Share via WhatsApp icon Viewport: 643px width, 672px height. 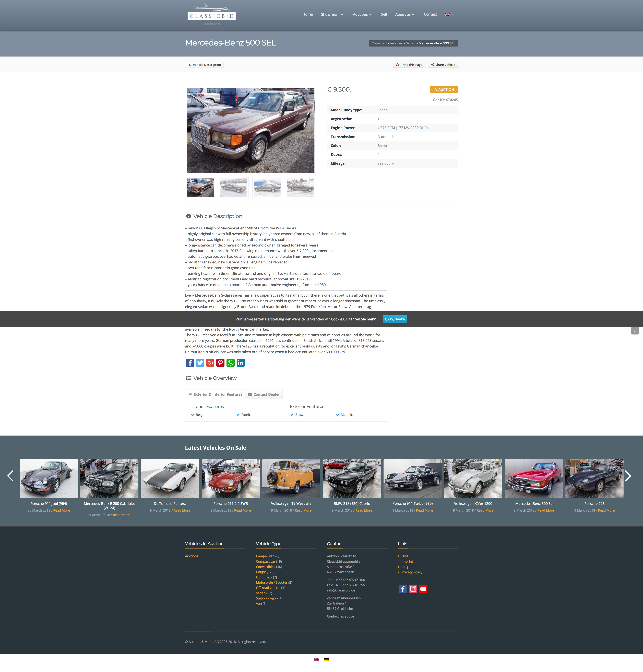[x=231, y=363]
